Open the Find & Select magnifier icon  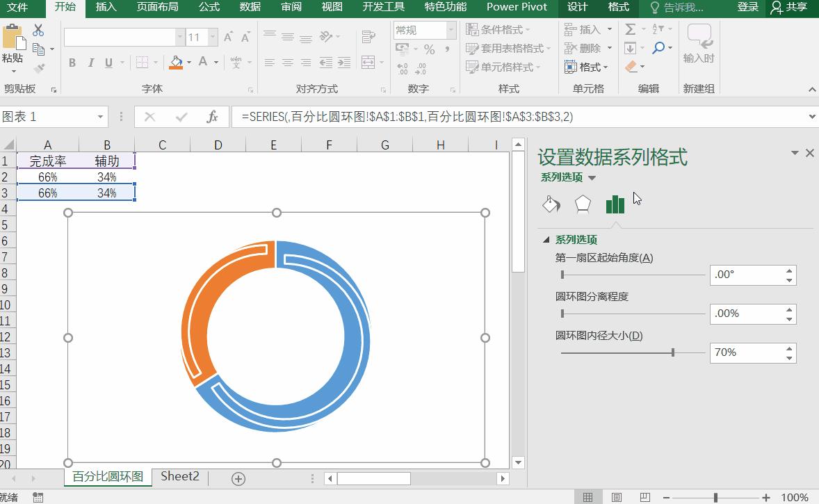660,48
